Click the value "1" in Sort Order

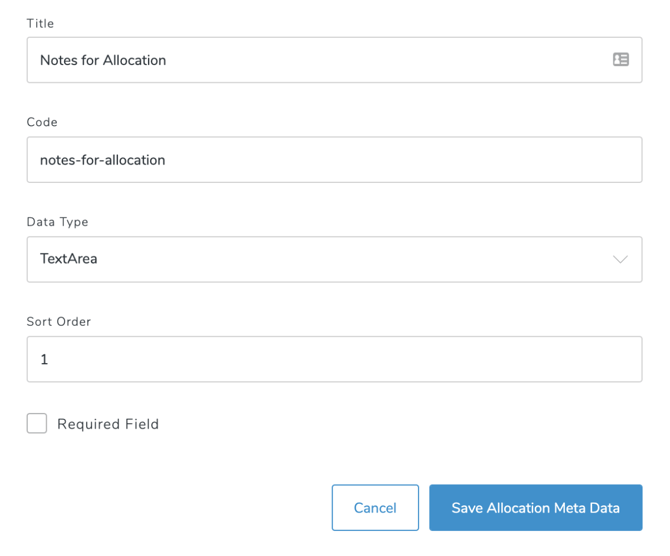coord(44,360)
